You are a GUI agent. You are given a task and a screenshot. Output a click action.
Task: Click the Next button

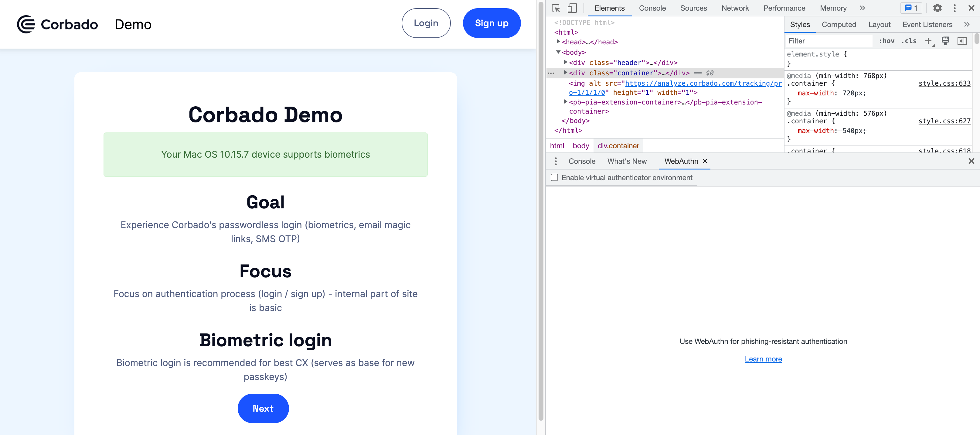pos(263,408)
